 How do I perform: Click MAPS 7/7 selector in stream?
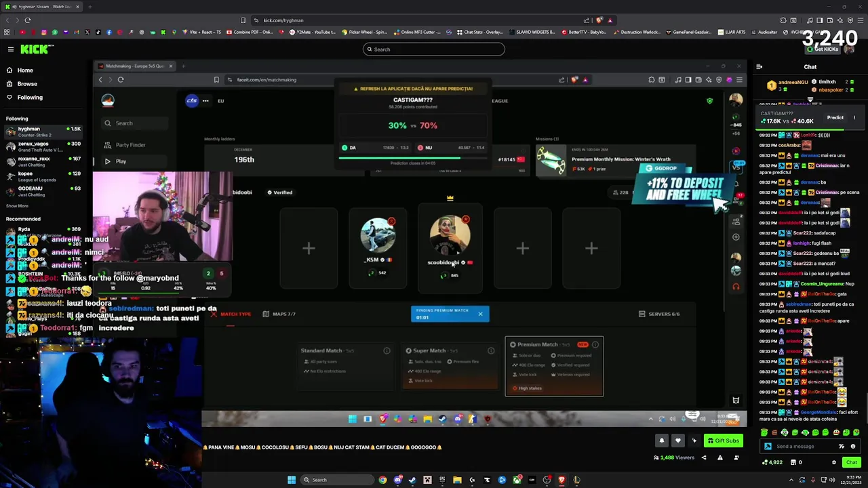279,314
